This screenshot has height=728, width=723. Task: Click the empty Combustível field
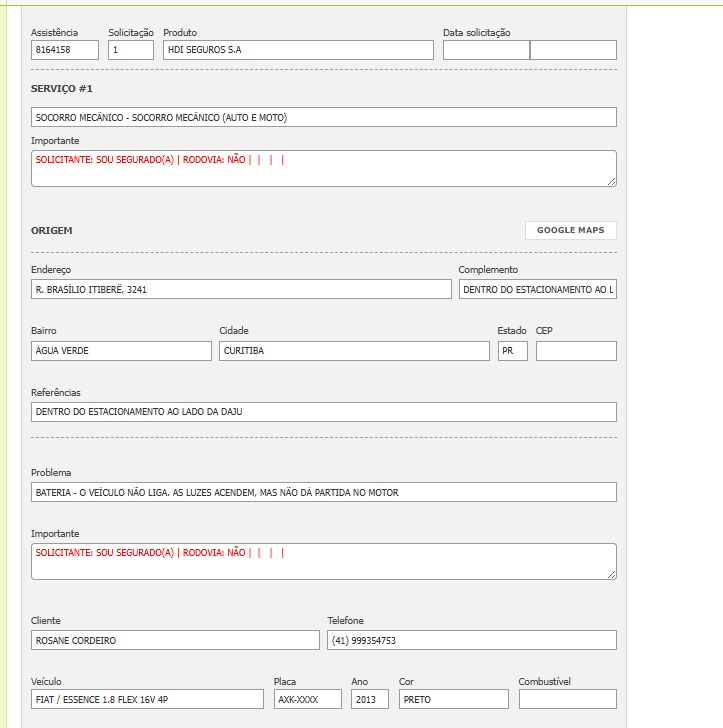click(x=568, y=699)
